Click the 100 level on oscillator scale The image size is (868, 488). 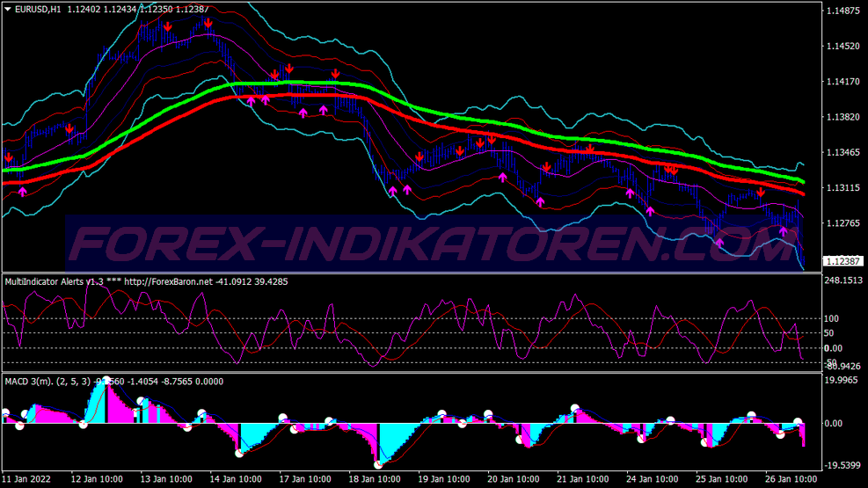(x=831, y=318)
